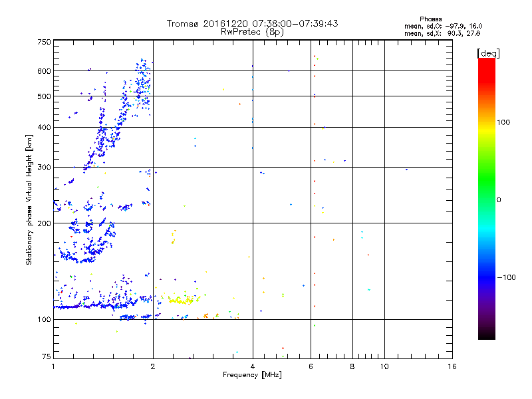The image size is (532, 399).
Task: Click the height axis tick "400"
Action: 44,127
